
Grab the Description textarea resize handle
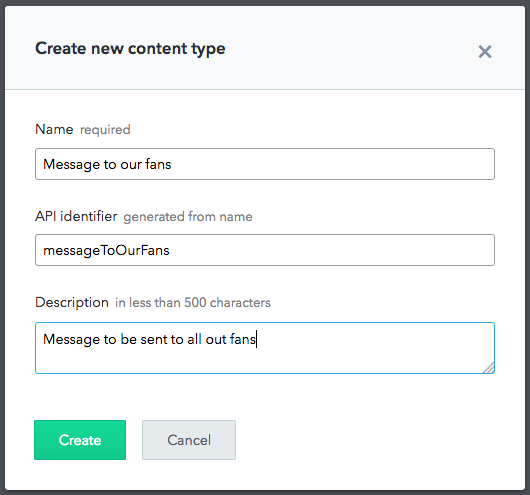click(x=489, y=368)
